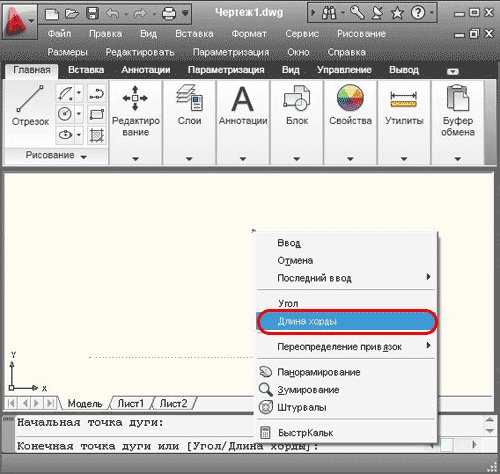Expand the Рисование panel dropdown
This screenshot has width=500, height=474.
click(84, 157)
